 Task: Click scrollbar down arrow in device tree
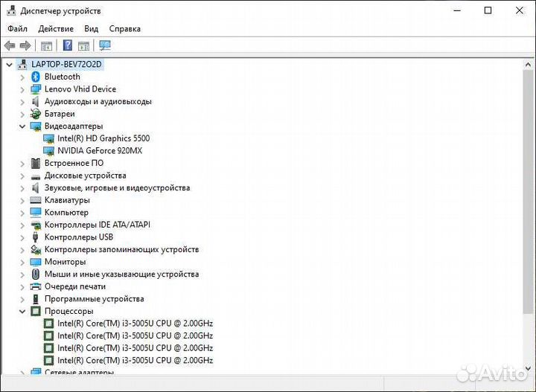pyautogui.click(x=528, y=368)
